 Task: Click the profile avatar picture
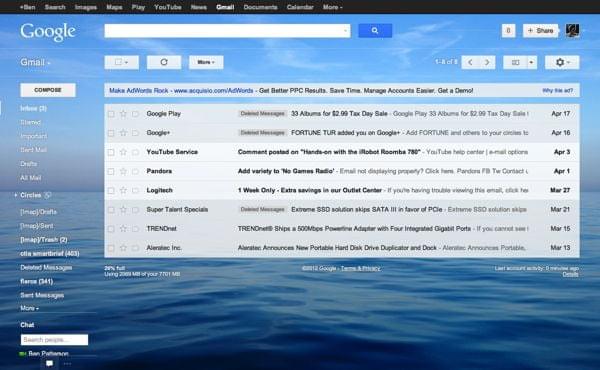click(x=572, y=31)
